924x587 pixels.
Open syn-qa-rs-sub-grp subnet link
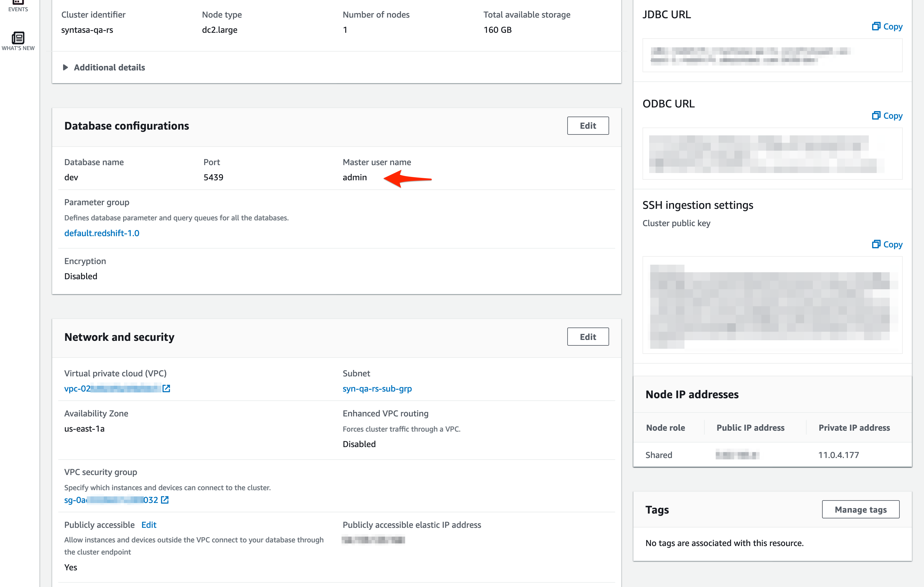377,389
